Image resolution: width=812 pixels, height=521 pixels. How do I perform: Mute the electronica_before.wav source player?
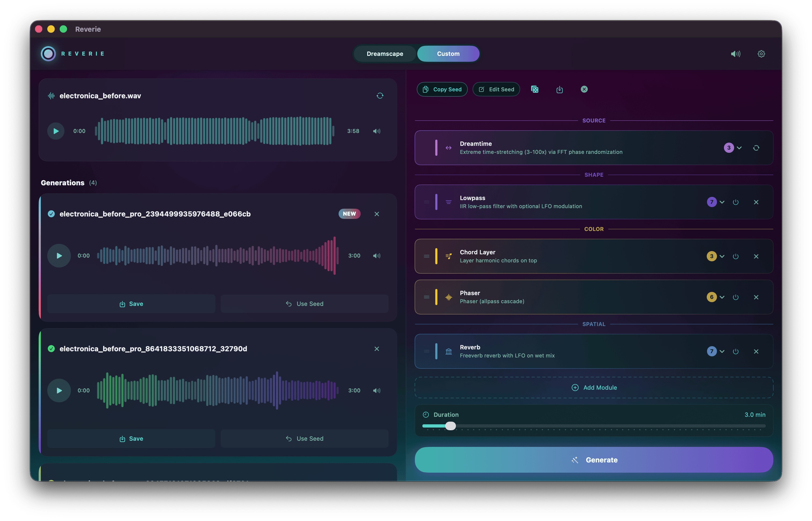(377, 131)
